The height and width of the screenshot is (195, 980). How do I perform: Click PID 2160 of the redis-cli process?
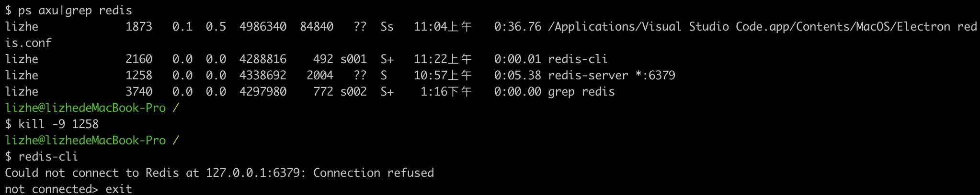[139, 59]
